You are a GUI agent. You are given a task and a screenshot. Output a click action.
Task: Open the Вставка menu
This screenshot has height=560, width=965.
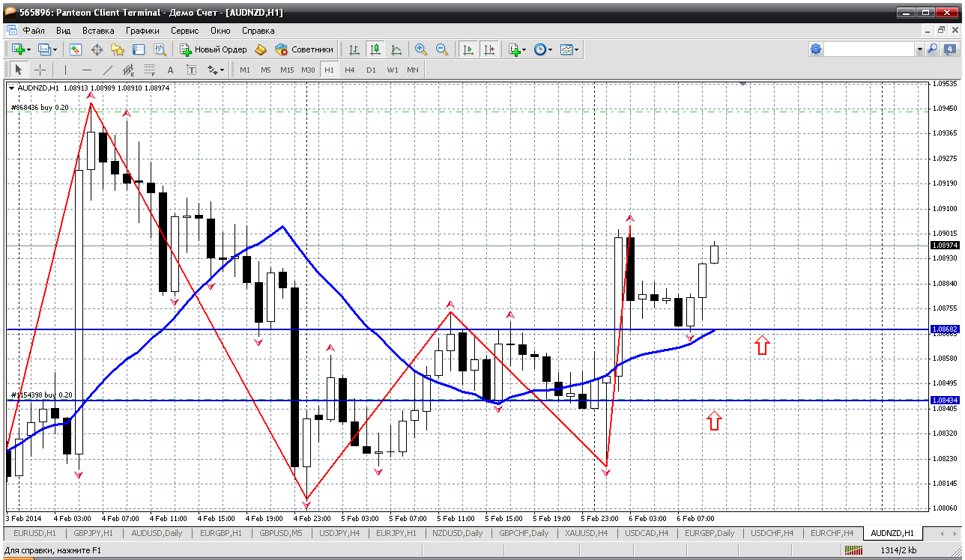click(x=98, y=31)
